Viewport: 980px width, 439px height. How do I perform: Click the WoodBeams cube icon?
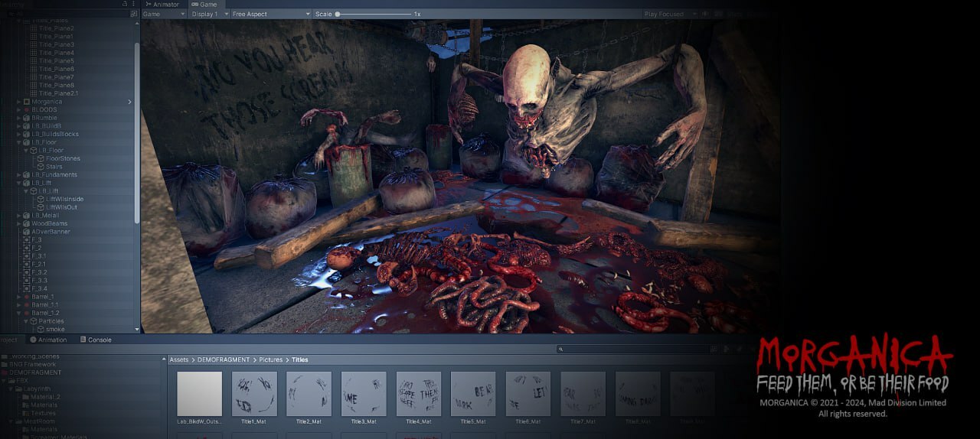coord(27,223)
